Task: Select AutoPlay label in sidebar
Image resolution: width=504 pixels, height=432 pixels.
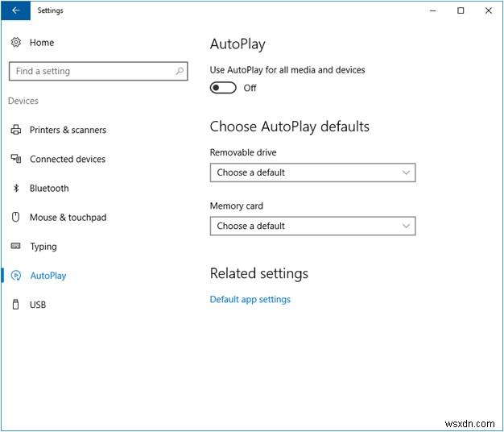Action: 48,276
